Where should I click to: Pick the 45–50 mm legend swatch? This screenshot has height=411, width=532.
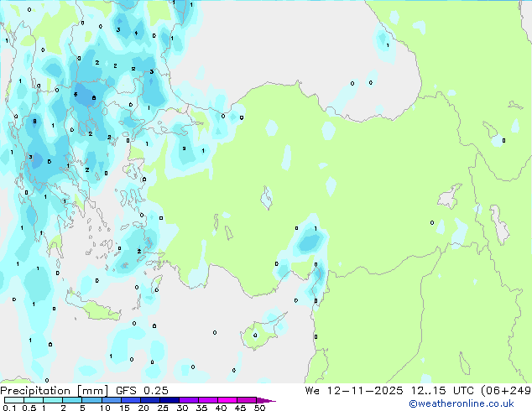pyautogui.click(x=247, y=400)
